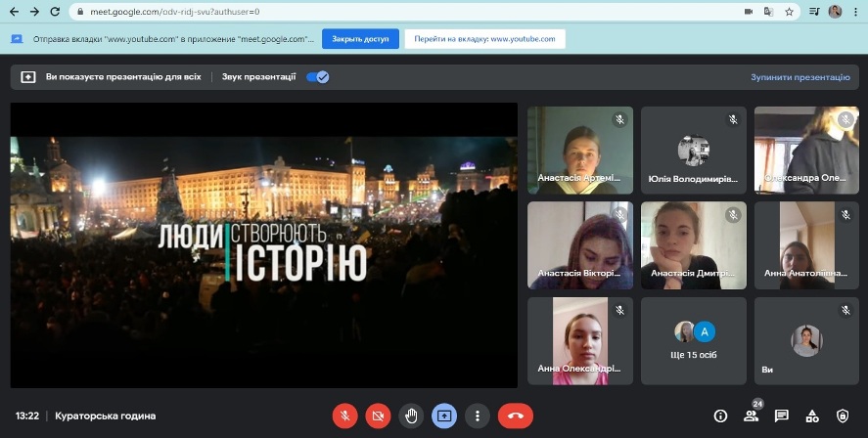Click Анастасія Вікторі... video tile
This screenshot has height=438, width=868.
(580, 245)
